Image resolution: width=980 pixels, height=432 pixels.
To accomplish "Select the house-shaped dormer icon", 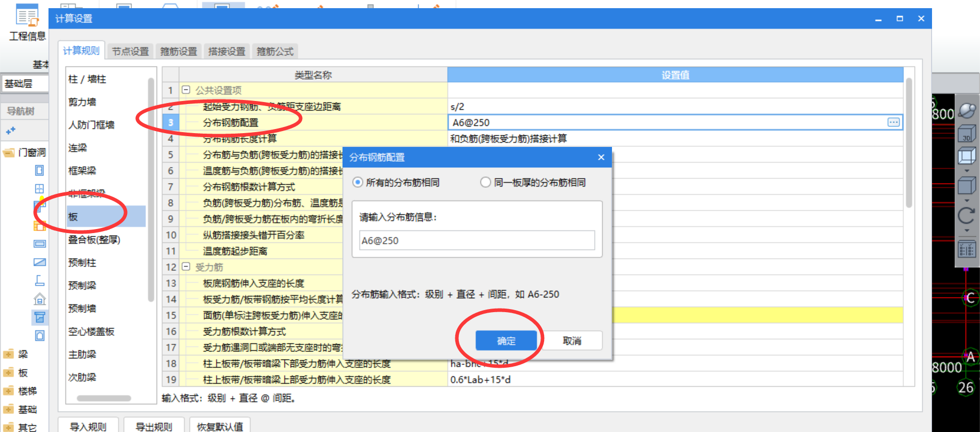I will click(39, 299).
